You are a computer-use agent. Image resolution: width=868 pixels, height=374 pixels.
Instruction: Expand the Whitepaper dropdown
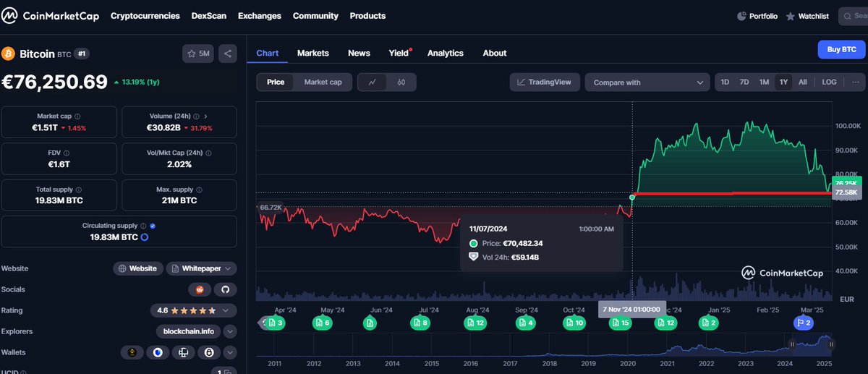(x=201, y=268)
